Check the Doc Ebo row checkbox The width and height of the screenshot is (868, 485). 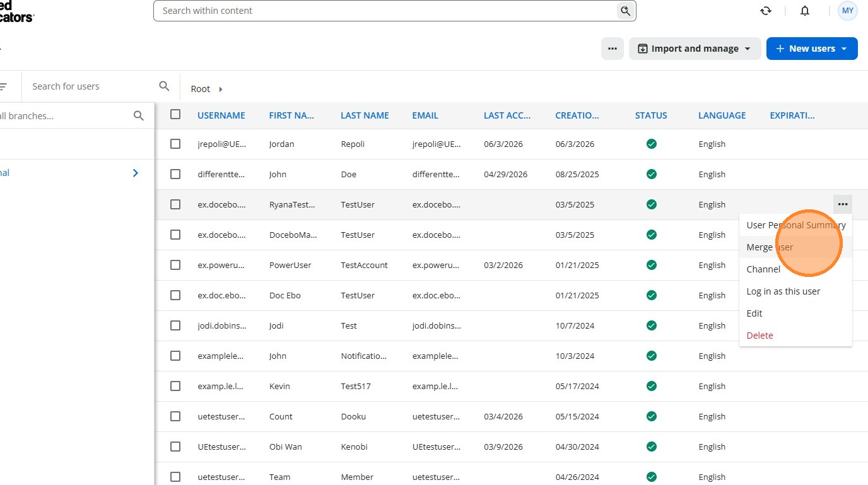click(x=175, y=295)
